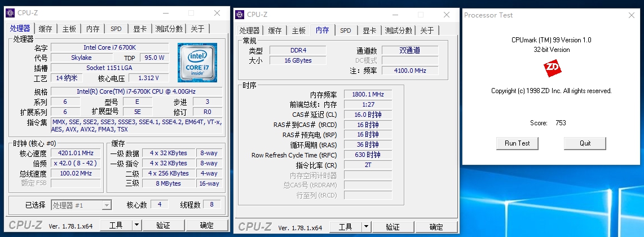Open 关于 tab in left CPU-Z window
Viewport: 644px width, 237px height.
[197, 29]
